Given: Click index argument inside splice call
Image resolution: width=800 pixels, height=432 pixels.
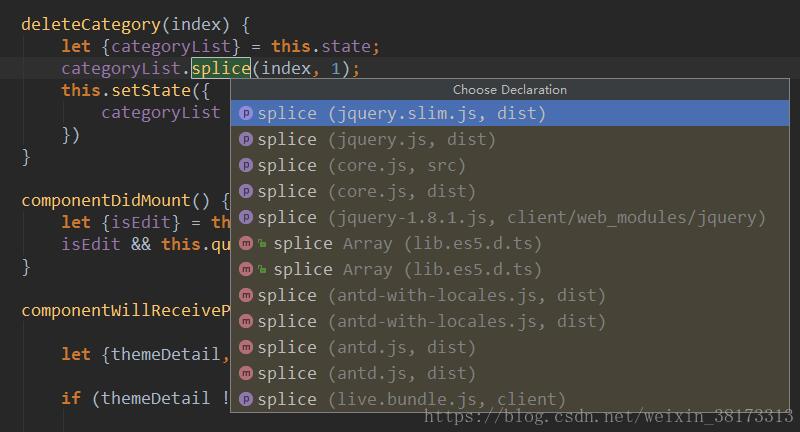Looking at the screenshot, I should [286, 68].
